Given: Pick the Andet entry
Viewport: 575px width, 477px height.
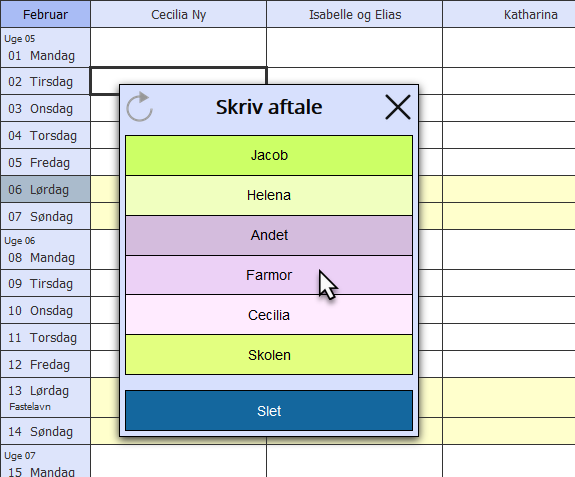Looking at the screenshot, I should [x=269, y=235].
